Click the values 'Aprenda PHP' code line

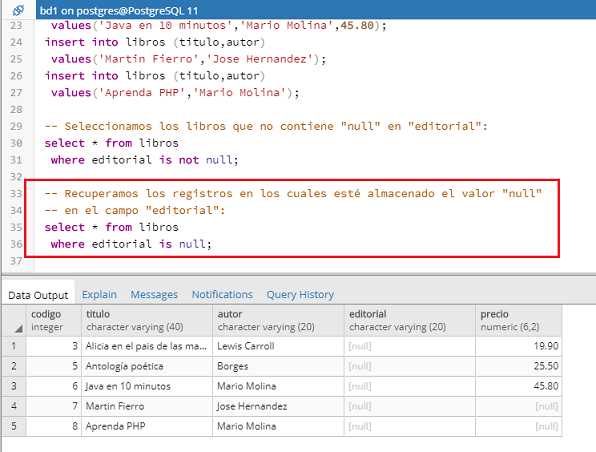(x=175, y=92)
